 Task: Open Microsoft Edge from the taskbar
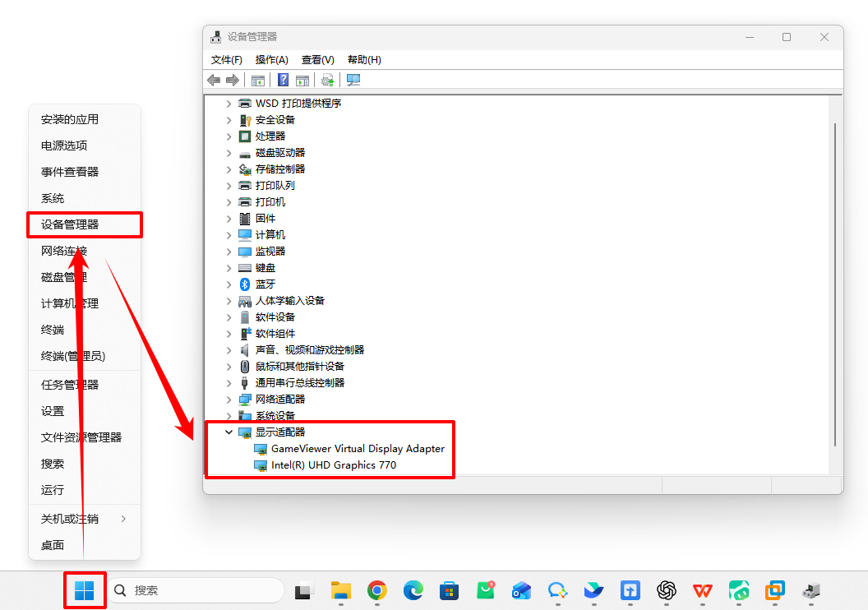click(x=413, y=590)
